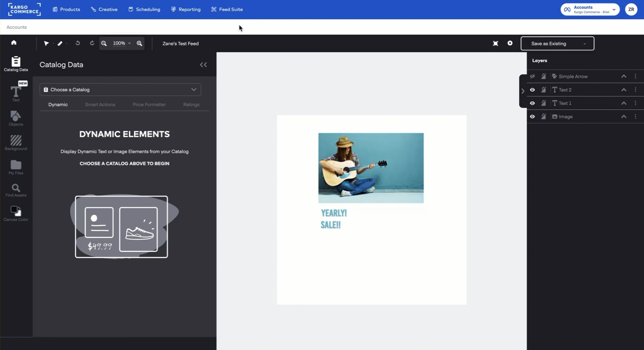Open the Scheduling menu in the top bar
The width and height of the screenshot is (644, 350).
(144, 9)
